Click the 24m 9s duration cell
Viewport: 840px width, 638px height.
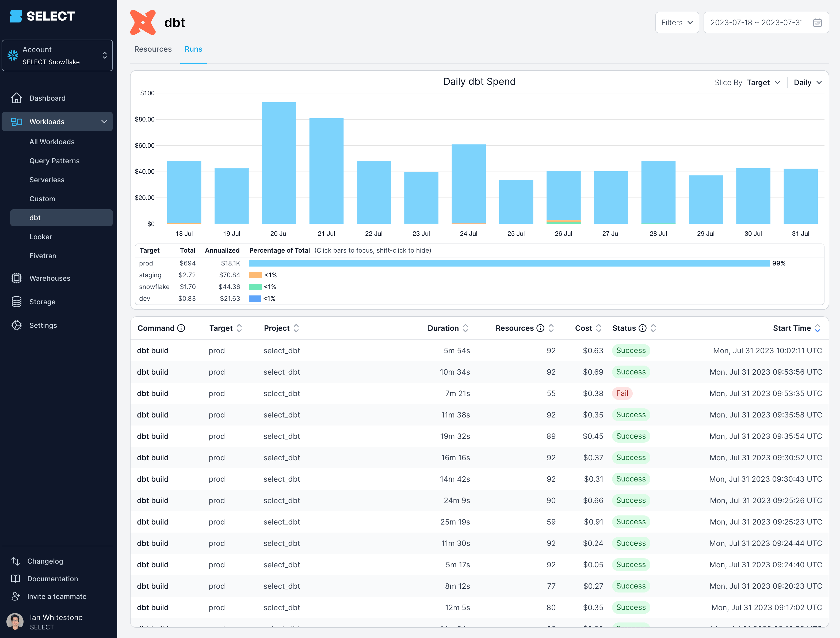(457, 500)
